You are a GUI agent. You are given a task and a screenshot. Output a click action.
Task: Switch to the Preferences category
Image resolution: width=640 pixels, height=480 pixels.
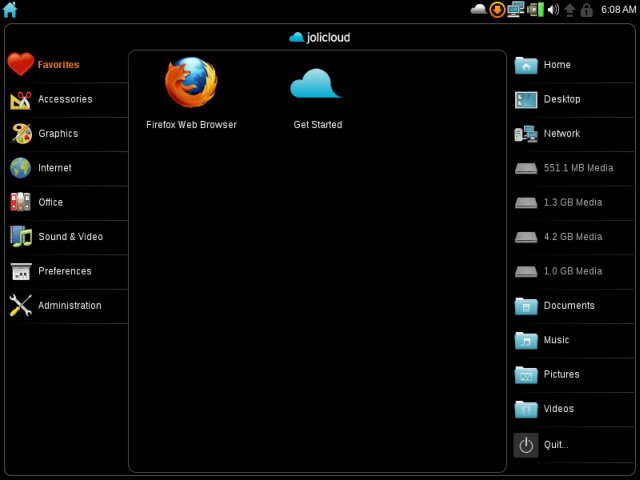(x=65, y=271)
